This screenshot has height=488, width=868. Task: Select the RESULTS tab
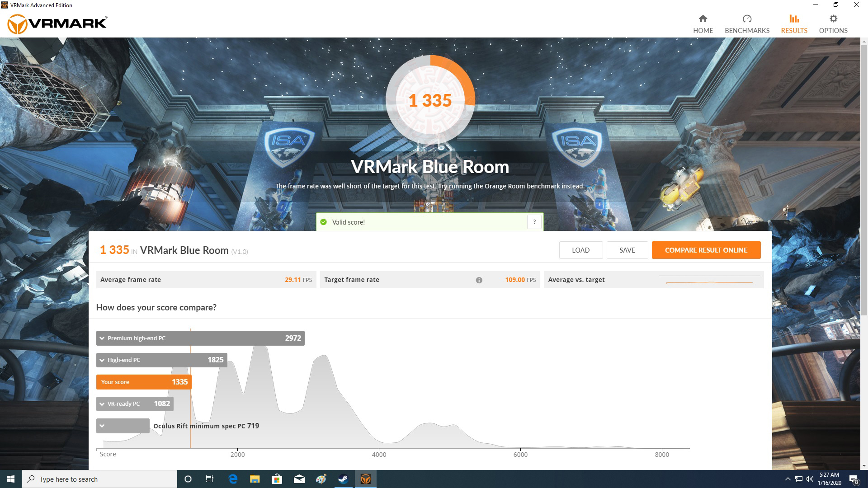pyautogui.click(x=793, y=23)
